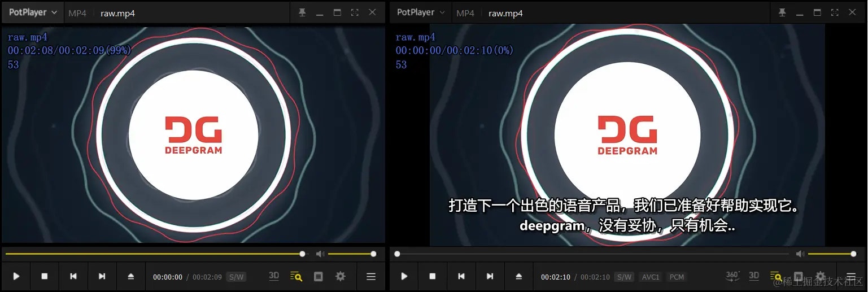Click raw.mp4 title in left window
Viewport: 868px width, 292px height.
click(117, 13)
